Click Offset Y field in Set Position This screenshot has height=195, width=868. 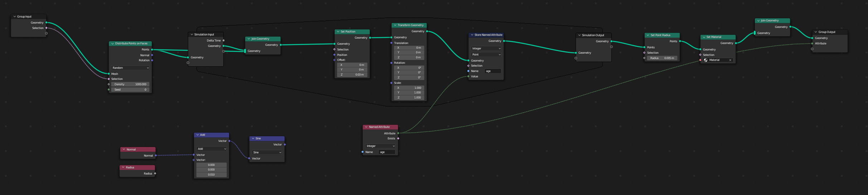tap(352, 70)
